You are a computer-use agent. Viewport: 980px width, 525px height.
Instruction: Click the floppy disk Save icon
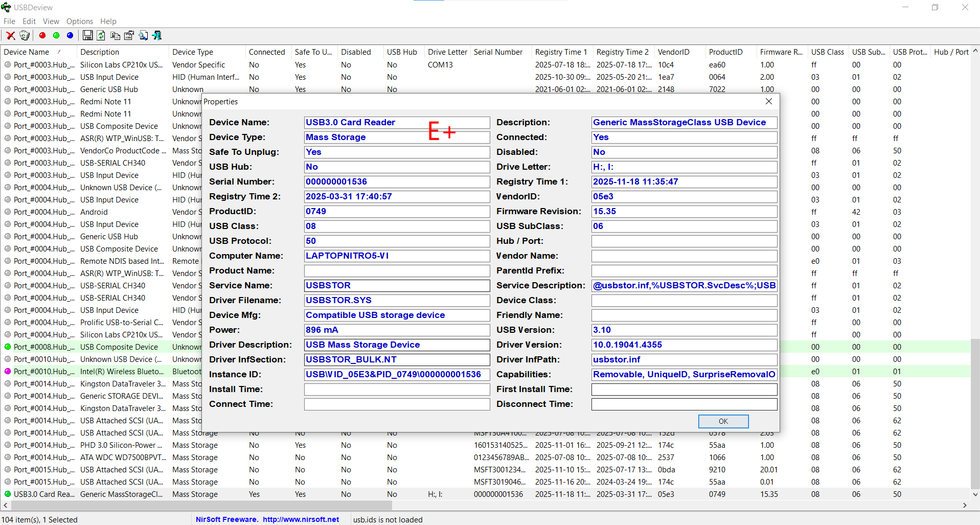point(87,35)
